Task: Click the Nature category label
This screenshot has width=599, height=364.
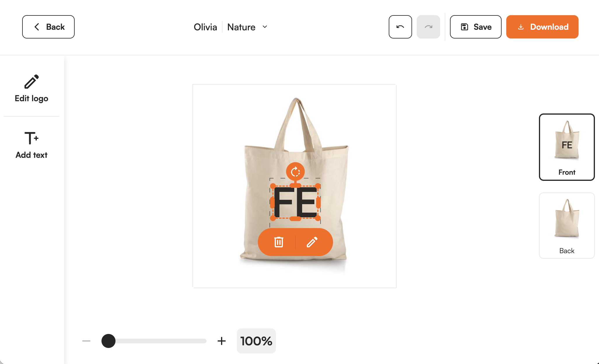Action: click(x=241, y=27)
